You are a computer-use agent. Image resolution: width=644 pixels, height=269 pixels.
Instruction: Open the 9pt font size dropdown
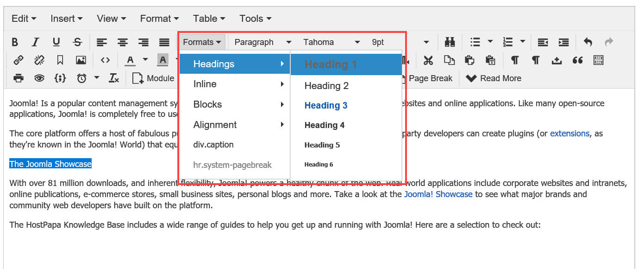(400, 42)
